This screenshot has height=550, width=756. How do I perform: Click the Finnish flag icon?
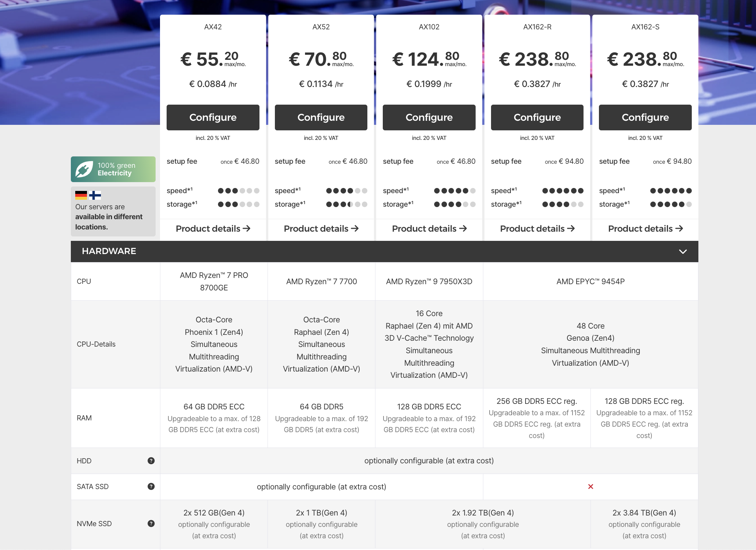[95, 195]
